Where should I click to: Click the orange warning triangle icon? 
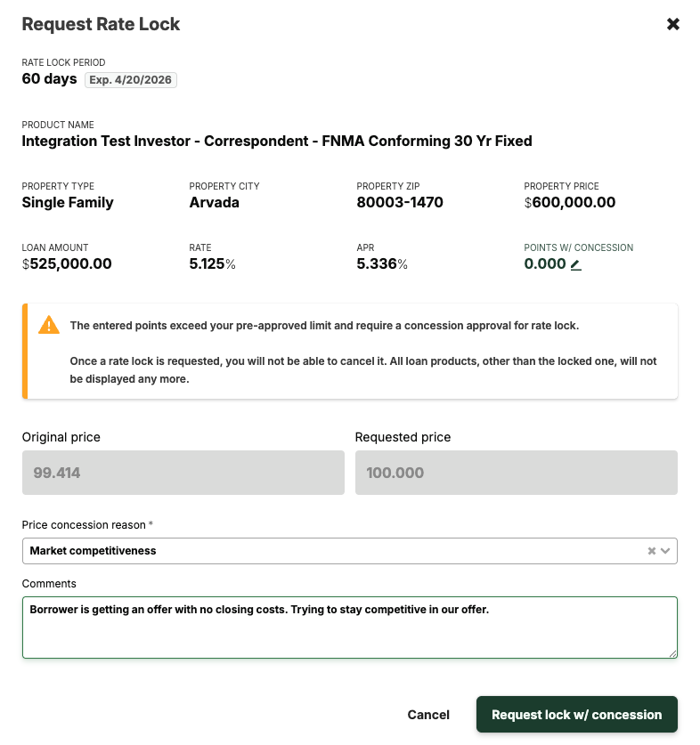point(49,326)
